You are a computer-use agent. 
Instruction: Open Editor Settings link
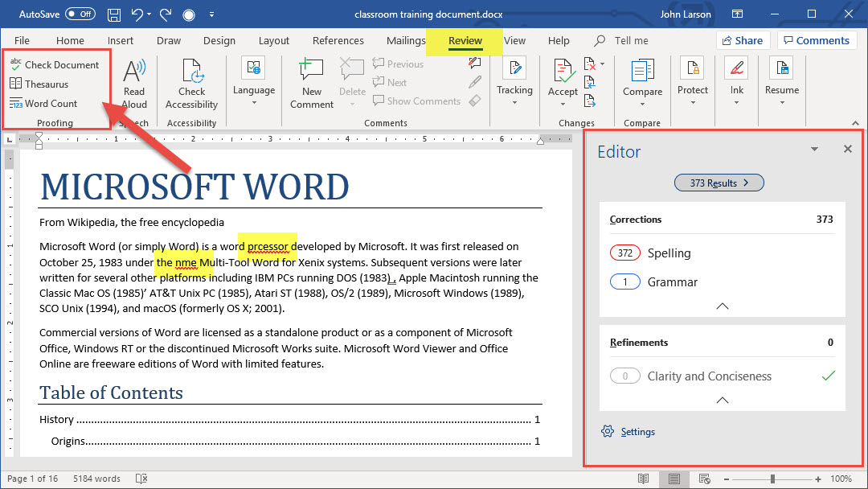pos(637,432)
